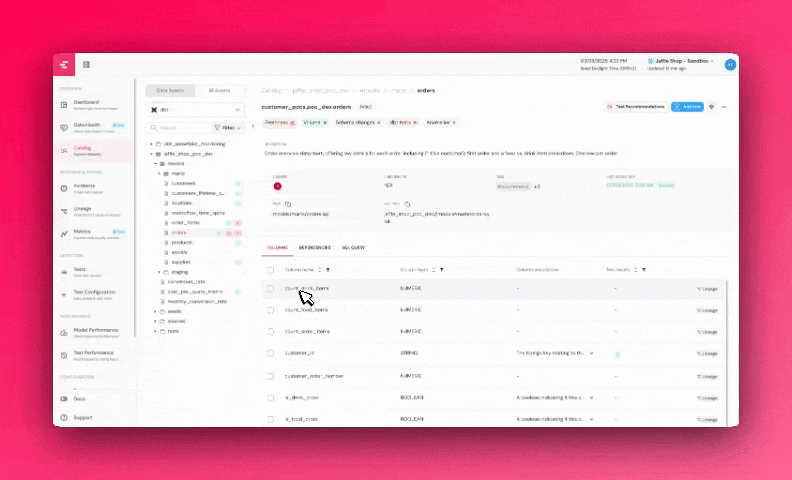The width and height of the screenshot is (792, 480).
Task: Copy the model path with the copy icon
Action: tap(288, 204)
